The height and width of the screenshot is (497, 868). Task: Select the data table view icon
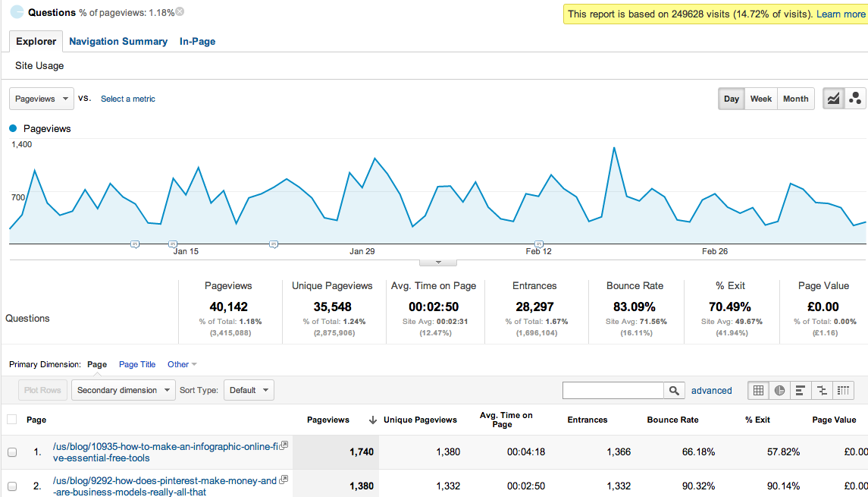758,391
